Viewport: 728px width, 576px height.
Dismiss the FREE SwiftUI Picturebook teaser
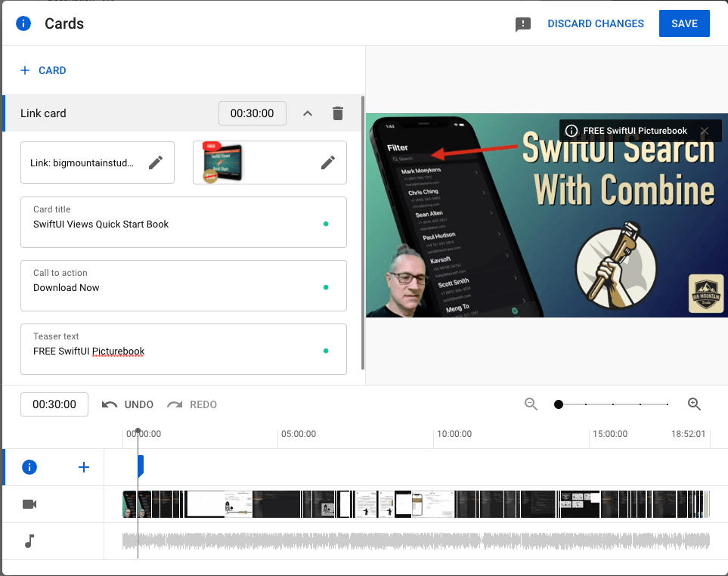pyautogui.click(x=705, y=131)
